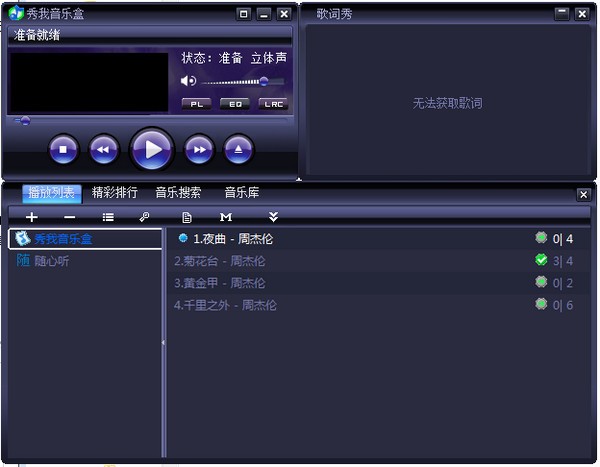Image resolution: width=600 pixels, height=467 pixels.
Task: Expand the double-chevron toolbar menu
Action: coord(273,217)
